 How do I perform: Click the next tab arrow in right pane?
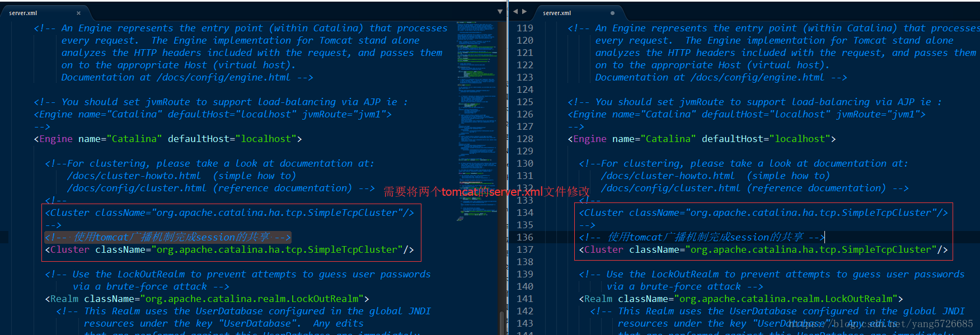point(524,11)
